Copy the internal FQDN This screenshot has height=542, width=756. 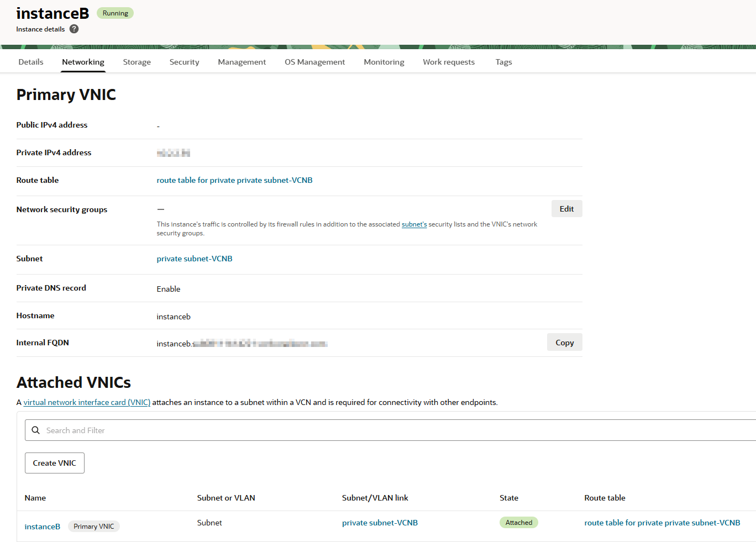[x=564, y=343]
